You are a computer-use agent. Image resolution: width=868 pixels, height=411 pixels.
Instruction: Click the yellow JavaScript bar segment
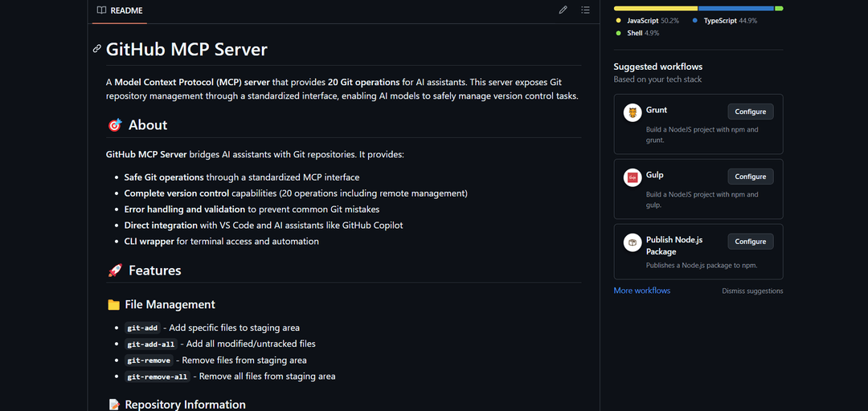click(656, 8)
